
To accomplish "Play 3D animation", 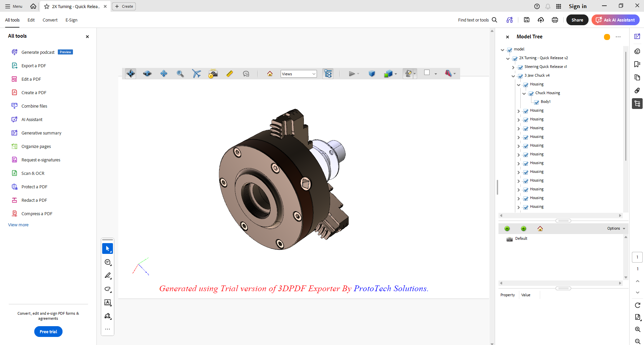I will click(x=352, y=74).
